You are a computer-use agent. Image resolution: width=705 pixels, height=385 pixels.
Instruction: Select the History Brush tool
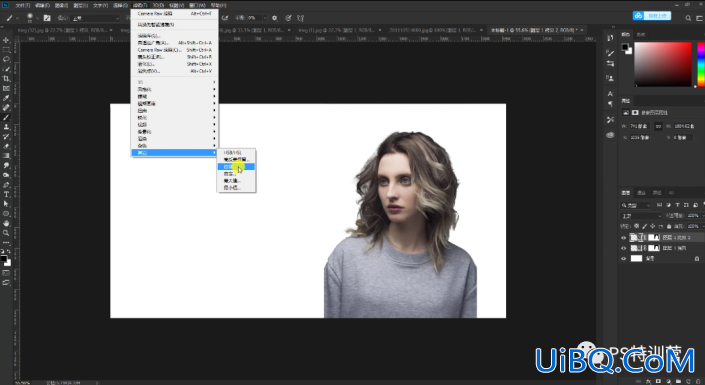coord(6,137)
